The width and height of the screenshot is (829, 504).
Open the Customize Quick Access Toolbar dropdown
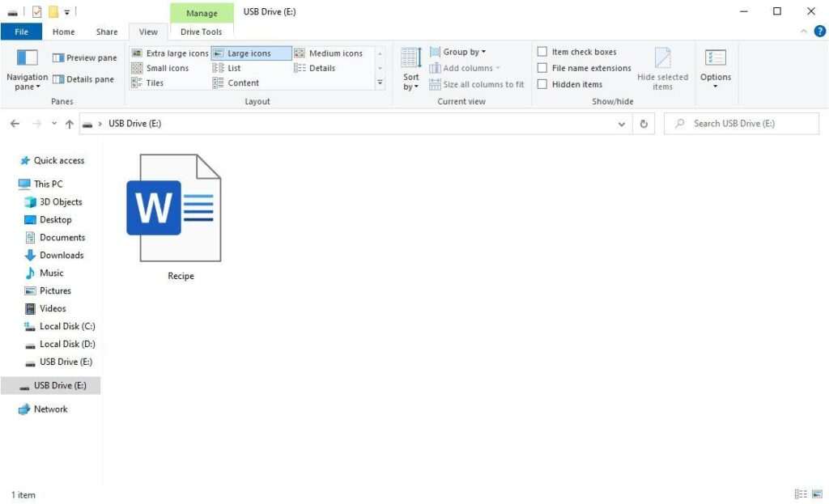tap(67, 11)
